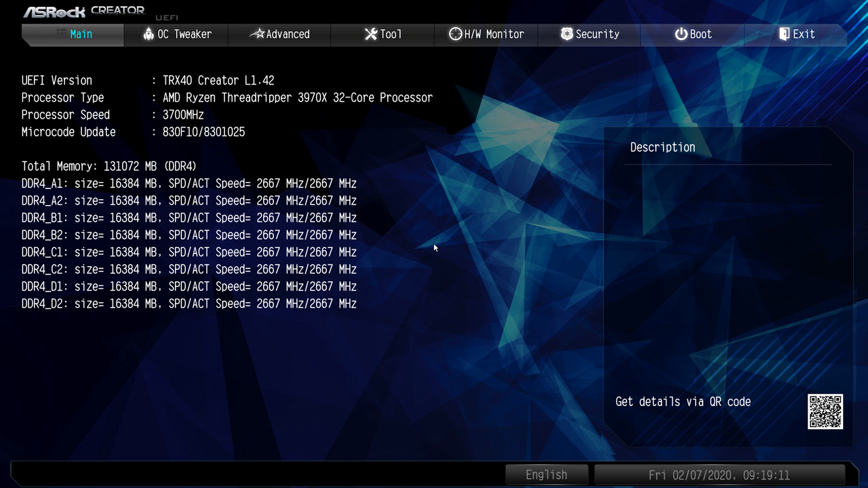
Task: Select the DDR4_D2 memory row
Action: [x=189, y=304]
